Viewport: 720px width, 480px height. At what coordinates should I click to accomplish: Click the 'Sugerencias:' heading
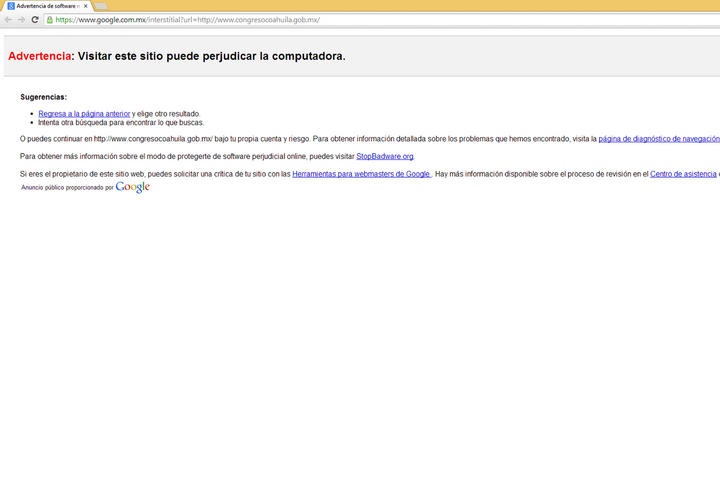coord(43,97)
